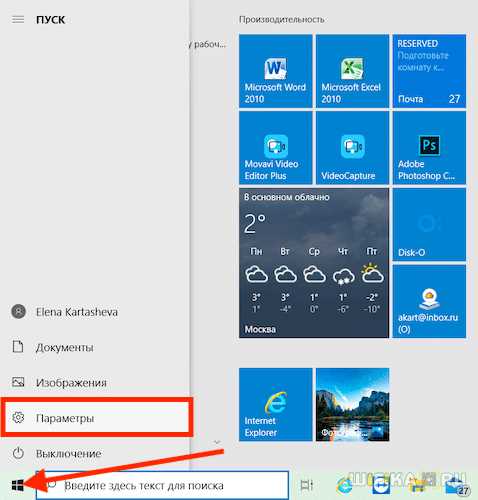
Task: Open the Москва weather tile
Action: coord(314,263)
